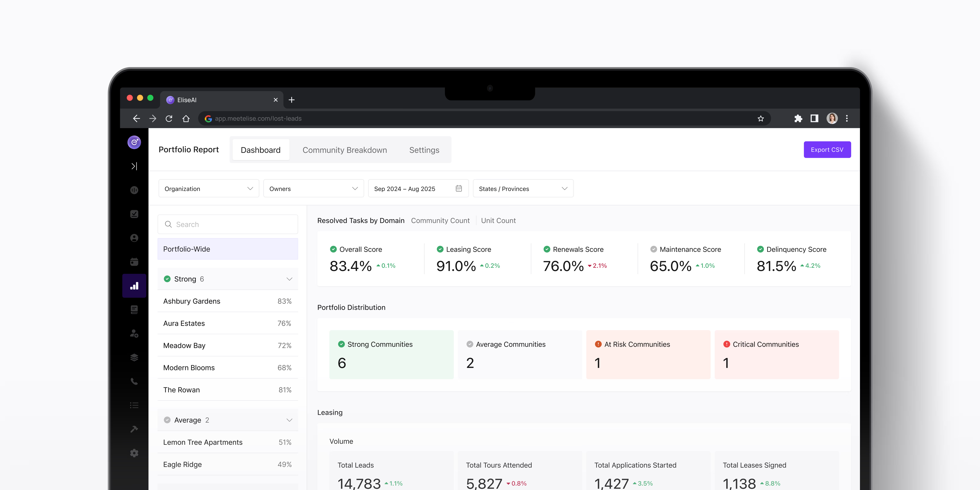Switch to the Settings tab
Image resolution: width=980 pixels, height=490 pixels.
[424, 150]
